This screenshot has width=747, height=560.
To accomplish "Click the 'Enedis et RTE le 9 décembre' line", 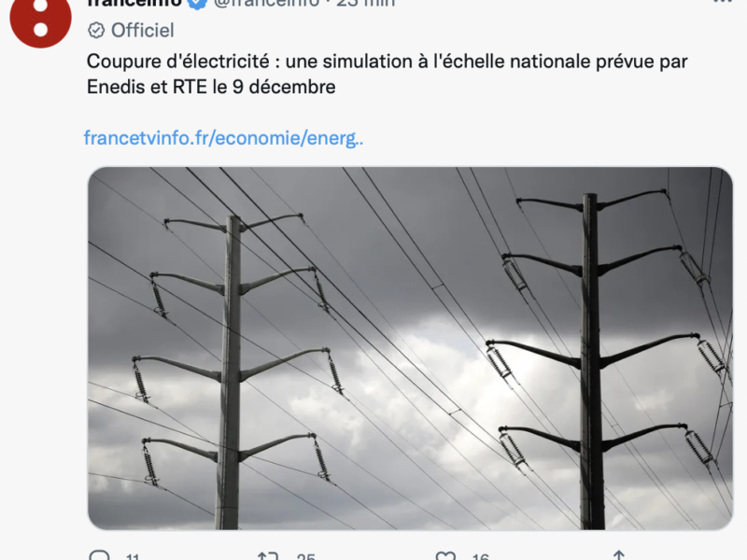I will [x=211, y=88].
